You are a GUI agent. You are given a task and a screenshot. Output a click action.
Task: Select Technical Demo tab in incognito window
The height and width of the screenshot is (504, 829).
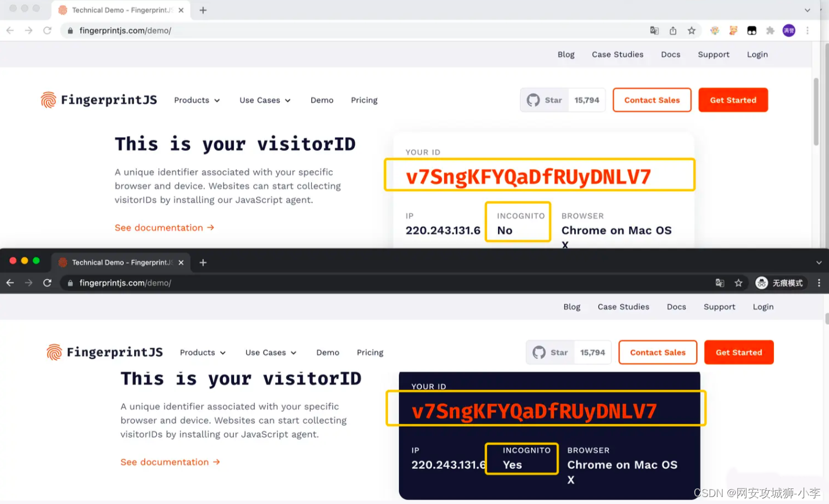pos(121,263)
